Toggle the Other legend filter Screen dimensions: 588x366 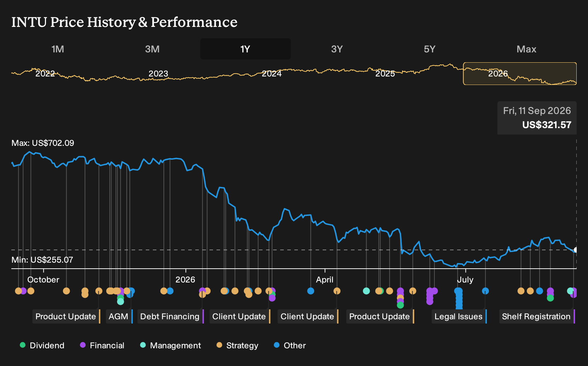coord(290,345)
